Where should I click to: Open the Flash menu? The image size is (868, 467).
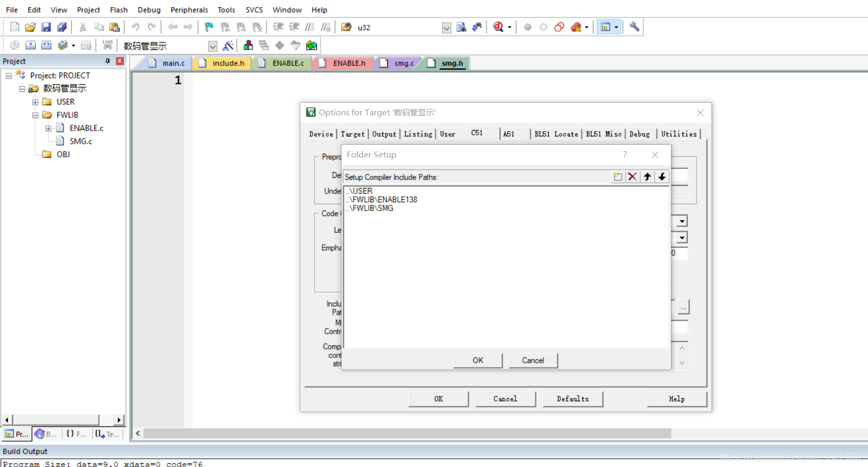pos(119,9)
